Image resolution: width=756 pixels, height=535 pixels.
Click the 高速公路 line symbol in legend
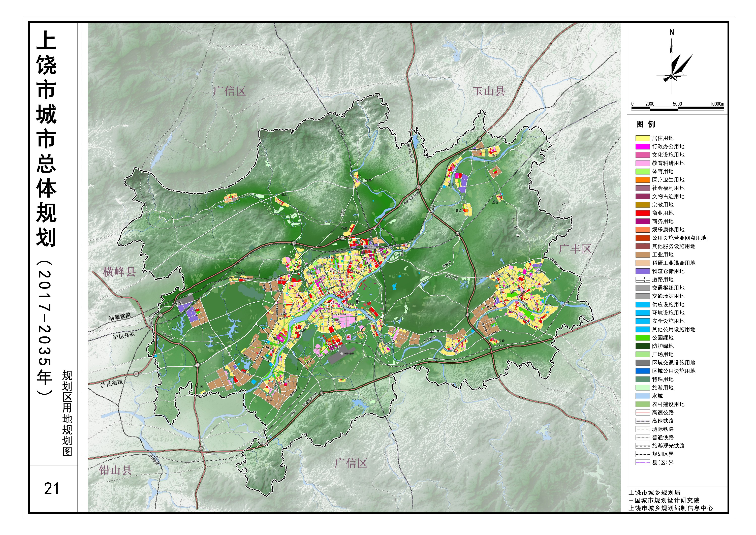pos(642,413)
